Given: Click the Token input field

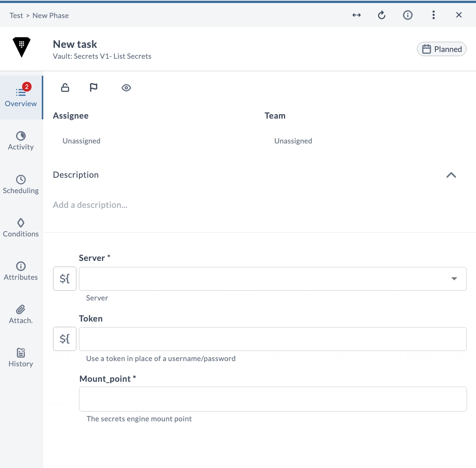Looking at the screenshot, I should click(x=273, y=339).
